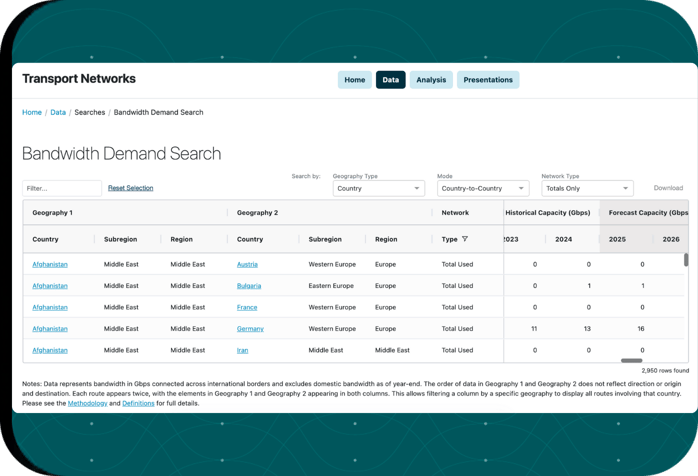698x476 pixels.
Task: Open the Data navigation tab
Action: (390, 80)
